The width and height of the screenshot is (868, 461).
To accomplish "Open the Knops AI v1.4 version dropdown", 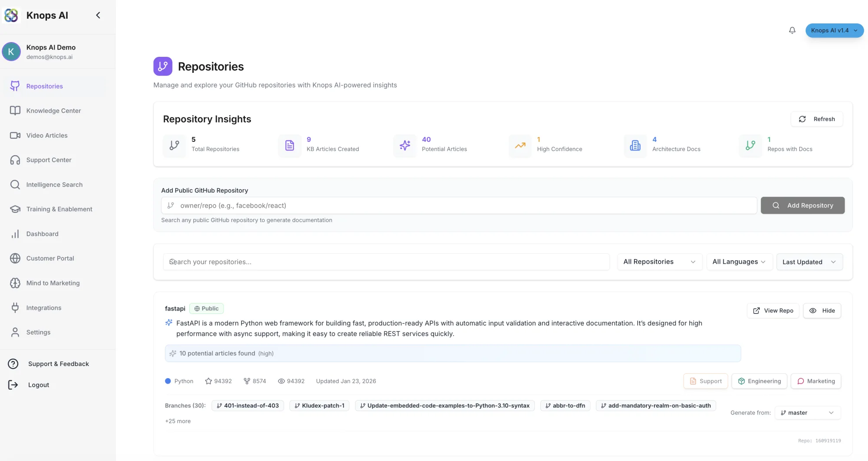I will point(834,30).
